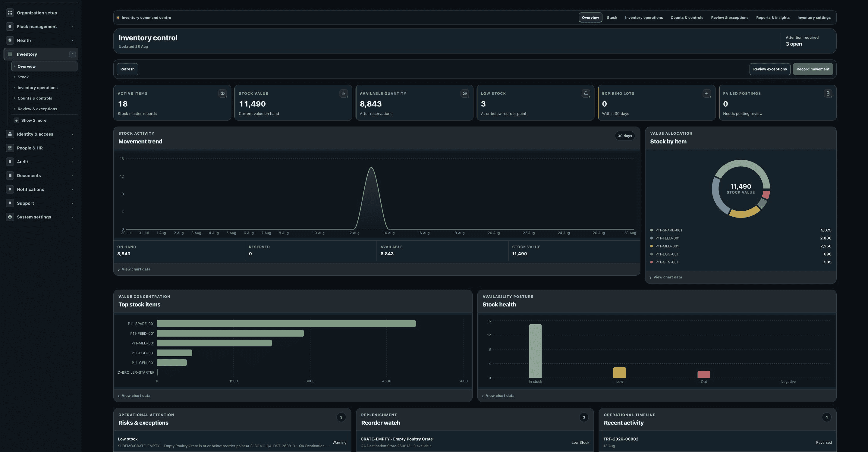Click the Low bar in Stock health chart
Image resolution: width=868 pixels, height=452 pixels.
619,372
